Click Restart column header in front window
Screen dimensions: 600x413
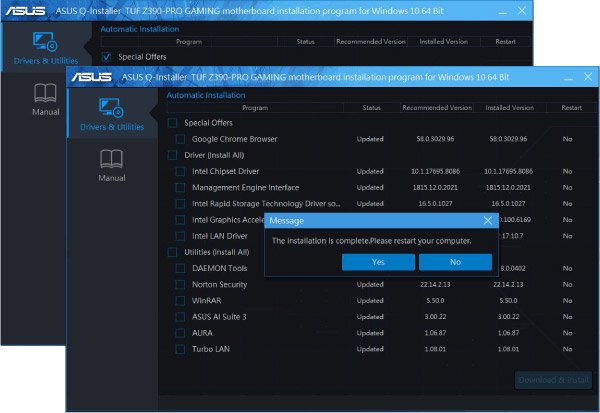pyautogui.click(x=571, y=108)
